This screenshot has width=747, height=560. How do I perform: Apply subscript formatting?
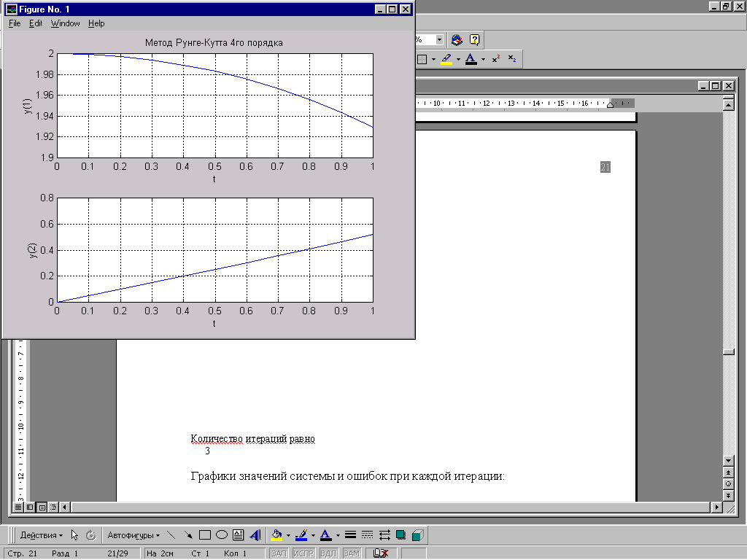coord(512,59)
